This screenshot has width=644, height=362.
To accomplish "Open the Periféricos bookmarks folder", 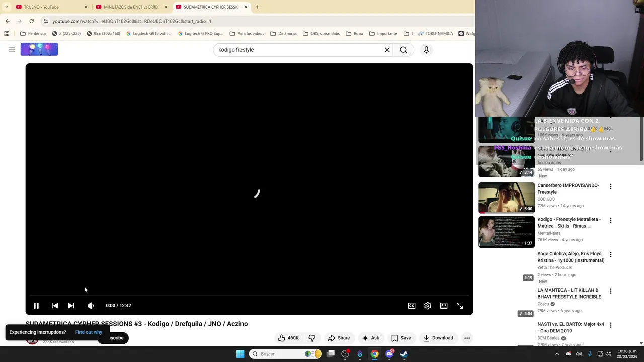I will [x=33, y=34].
